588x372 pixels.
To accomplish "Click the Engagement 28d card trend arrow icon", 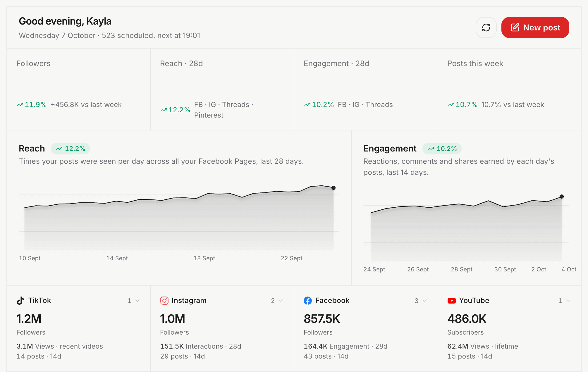I will pos(307,105).
